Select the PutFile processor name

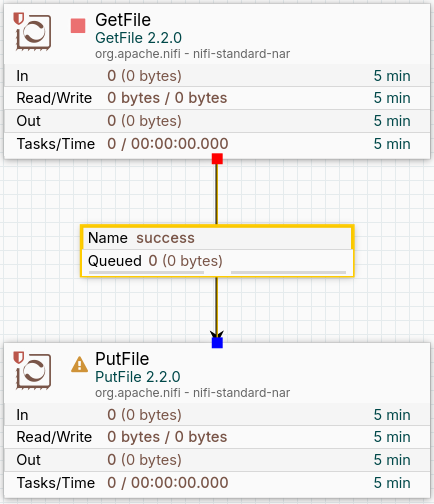pyautogui.click(x=122, y=359)
